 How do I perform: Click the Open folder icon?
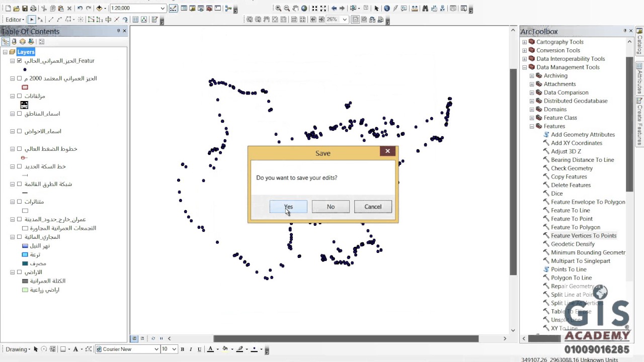click(16, 9)
